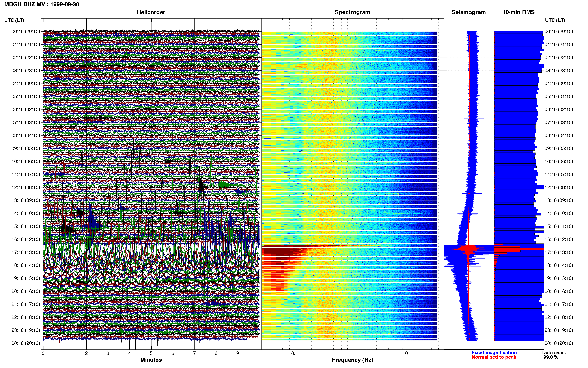Click the '10-min RMS' panel heading
The width and height of the screenshot is (588, 368).
click(x=518, y=12)
